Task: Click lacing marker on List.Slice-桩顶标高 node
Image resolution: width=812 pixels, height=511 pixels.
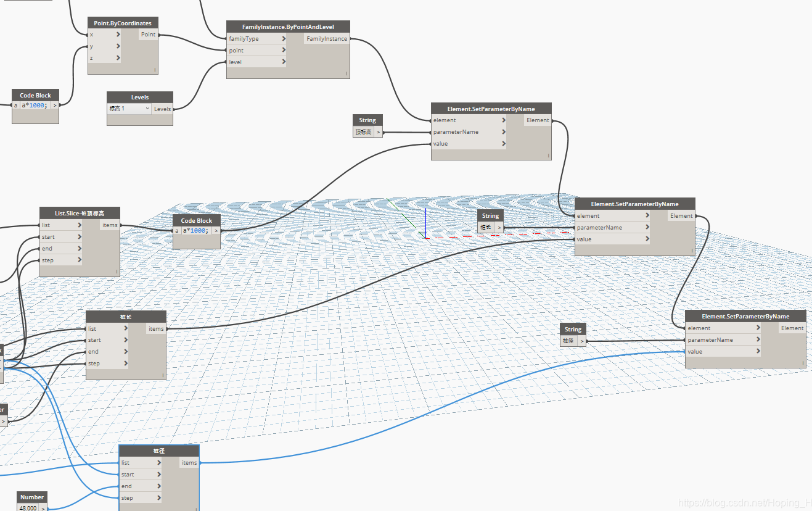Action: (x=117, y=272)
